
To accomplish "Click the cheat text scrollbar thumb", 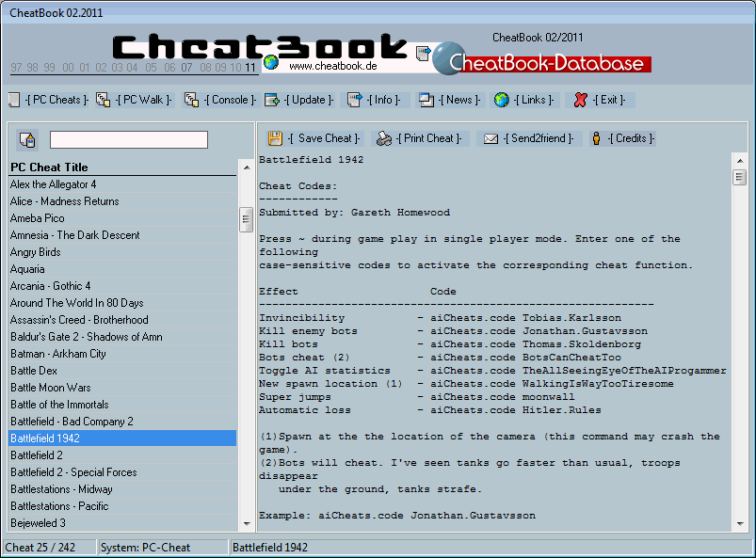I will point(740,177).
